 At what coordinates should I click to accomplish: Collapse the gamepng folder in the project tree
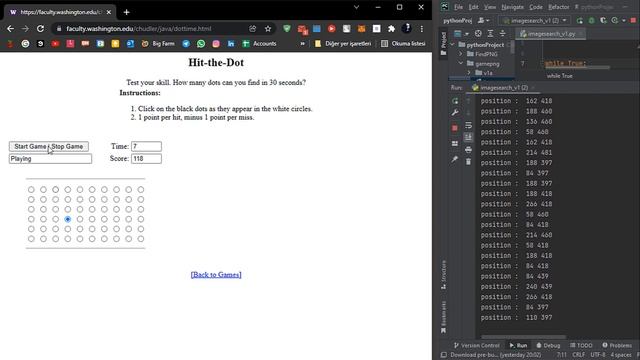coord(461,63)
